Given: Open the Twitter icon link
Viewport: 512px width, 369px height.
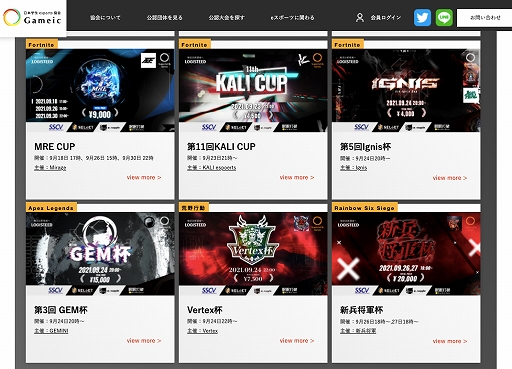Looking at the screenshot, I should pyautogui.click(x=422, y=17).
